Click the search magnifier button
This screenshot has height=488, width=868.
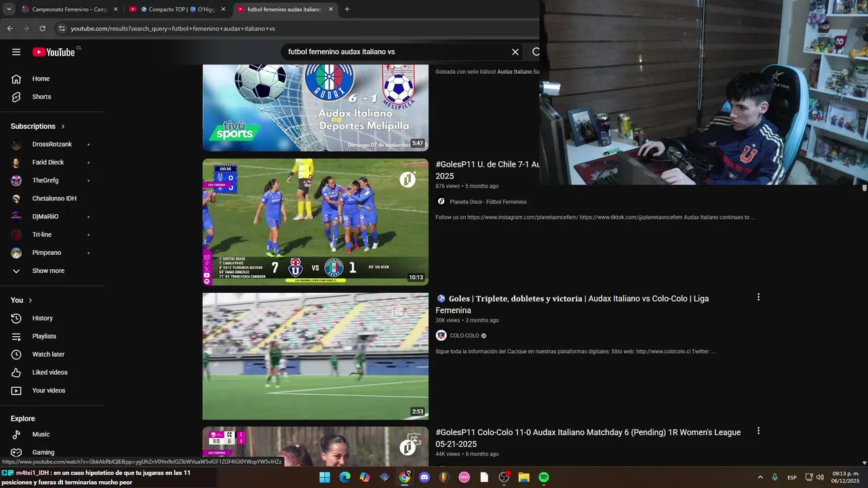point(535,52)
